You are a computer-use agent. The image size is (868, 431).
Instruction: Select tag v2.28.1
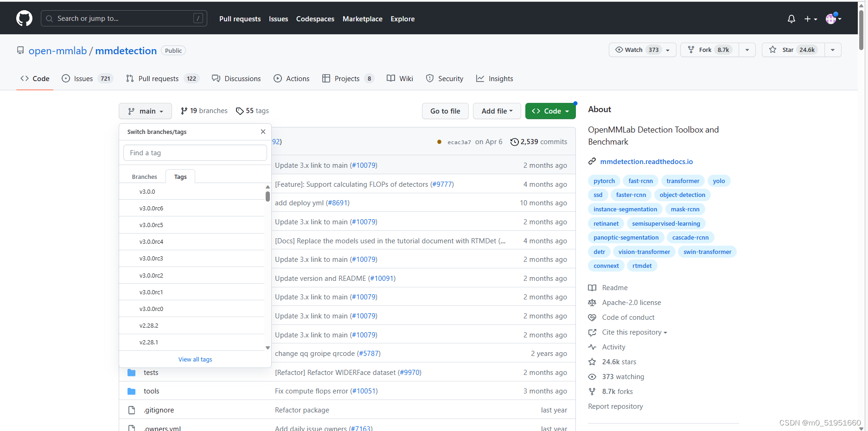pos(191,342)
